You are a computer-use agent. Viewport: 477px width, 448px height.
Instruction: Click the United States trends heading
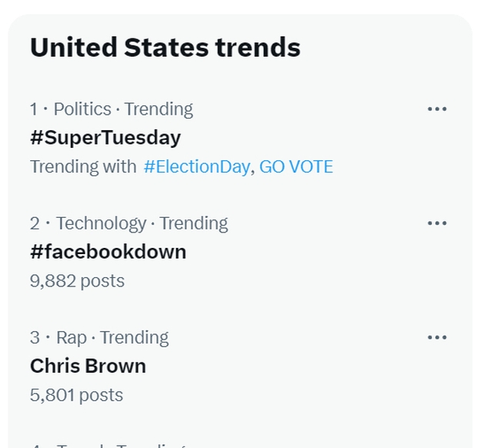165,48
